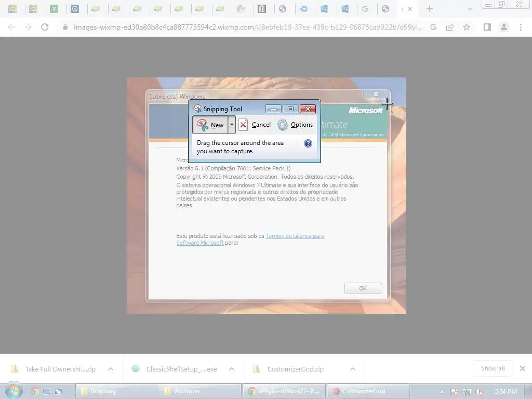The image size is (532, 399).
Task: Share this page from the address bar
Action: point(450,27)
